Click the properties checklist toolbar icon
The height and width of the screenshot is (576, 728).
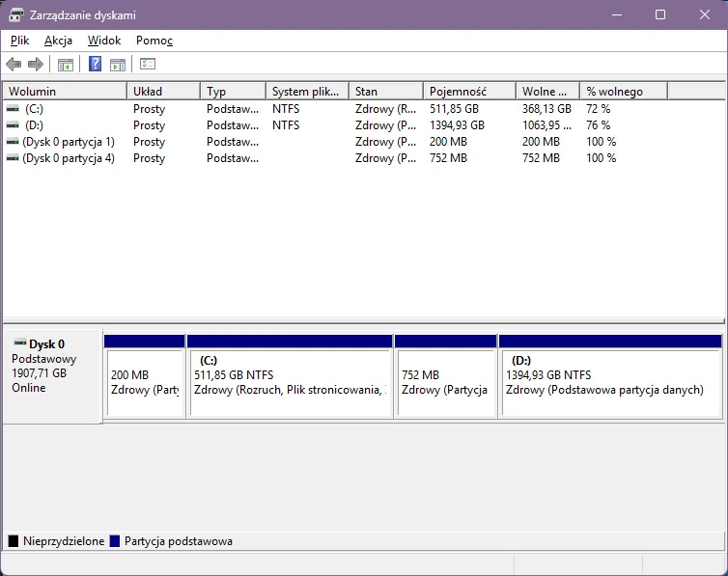tap(148, 65)
